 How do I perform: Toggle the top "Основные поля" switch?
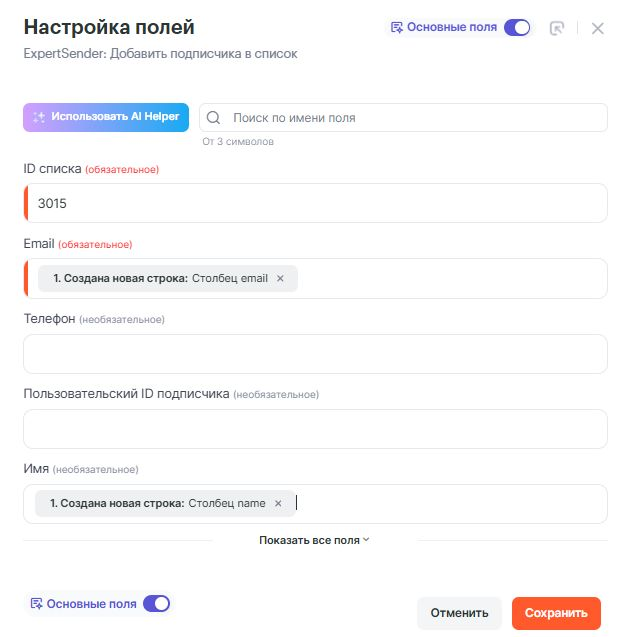(517, 27)
